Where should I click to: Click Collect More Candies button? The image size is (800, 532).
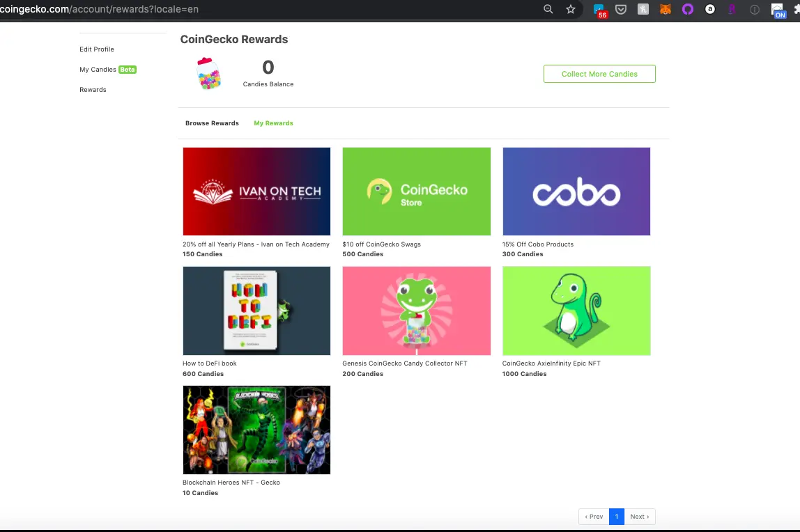(x=599, y=74)
